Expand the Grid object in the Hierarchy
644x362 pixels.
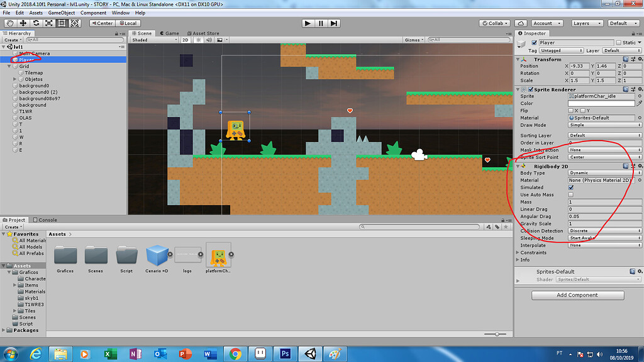click(x=9, y=65)
